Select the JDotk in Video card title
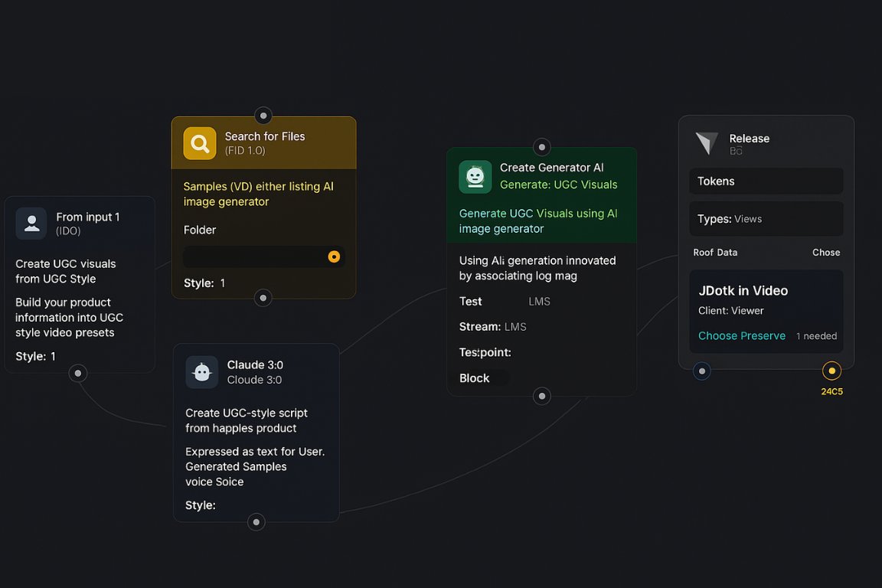This screenshot has width=882, height=588. [743, 291]
